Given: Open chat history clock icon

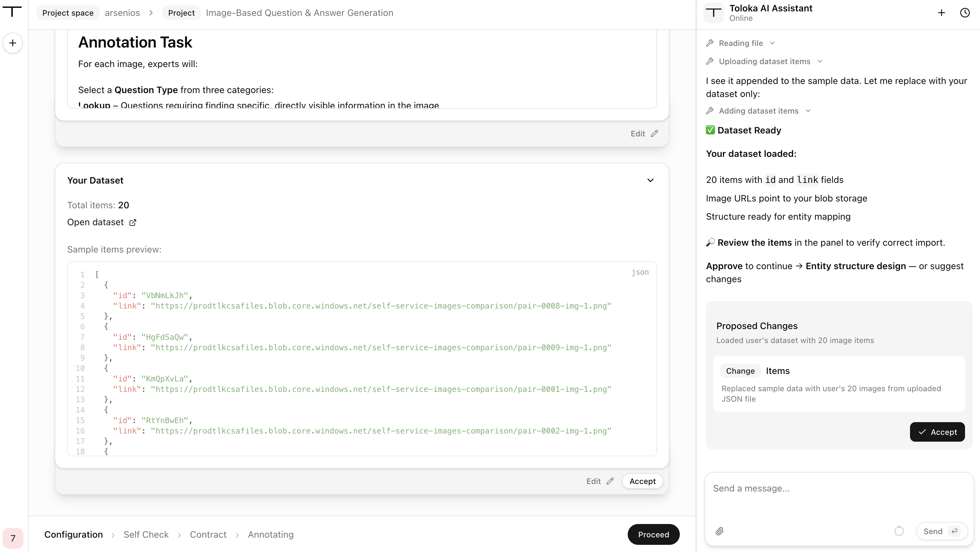Looking at the screenshot, I should point(965,13).
